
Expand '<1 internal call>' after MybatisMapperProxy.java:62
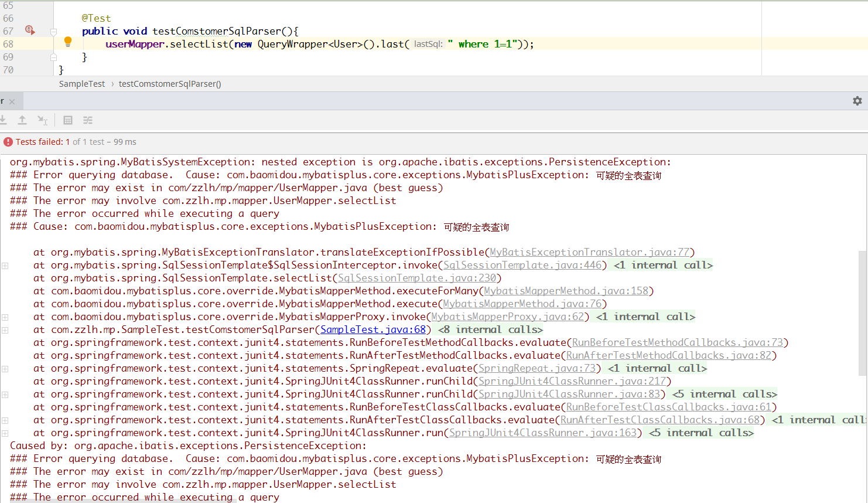click(645, 317)
